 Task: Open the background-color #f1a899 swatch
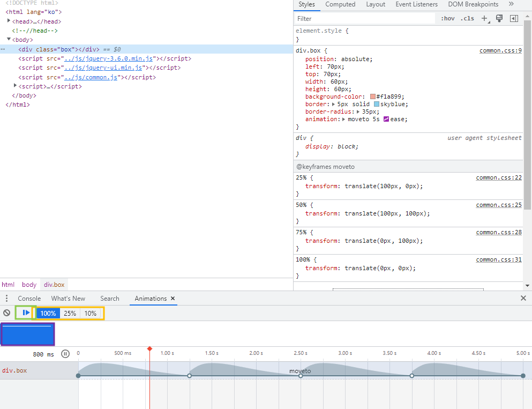373,96
